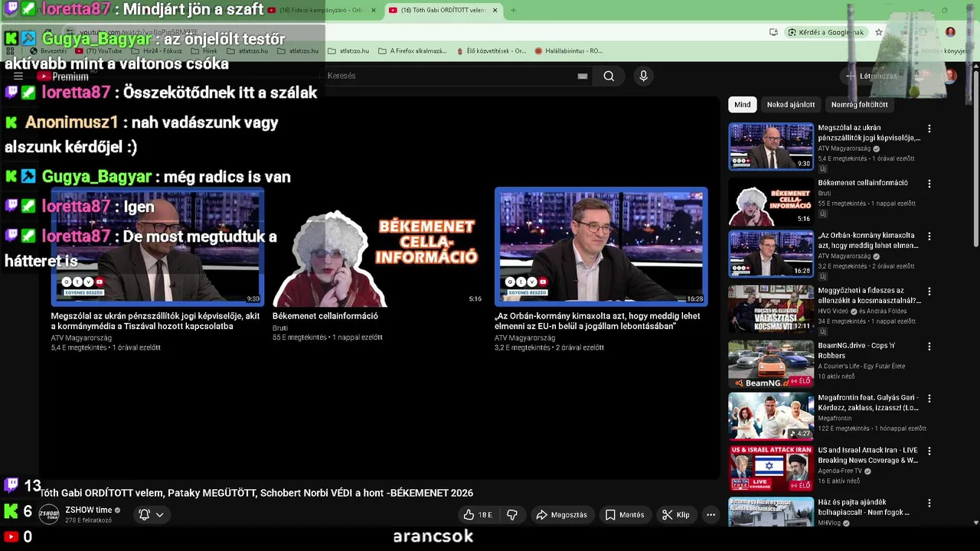
Task: Like the video with thumbs up (18 E)
Action: pos(477,515)
